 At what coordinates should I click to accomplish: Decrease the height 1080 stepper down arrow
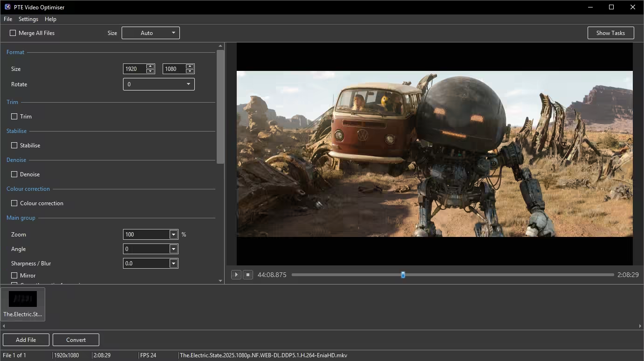tap(190, 71)
